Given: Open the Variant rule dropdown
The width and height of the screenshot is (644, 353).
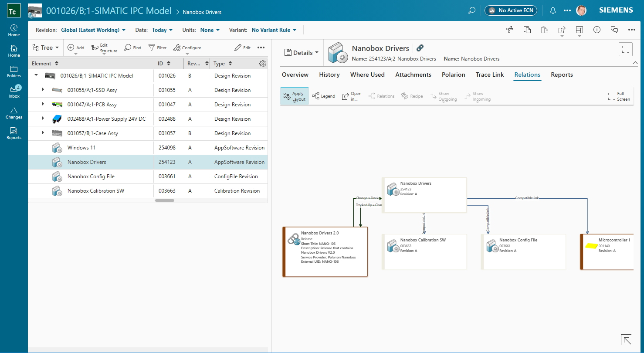Looking at the screenshot, I should (x=274, y=30).
